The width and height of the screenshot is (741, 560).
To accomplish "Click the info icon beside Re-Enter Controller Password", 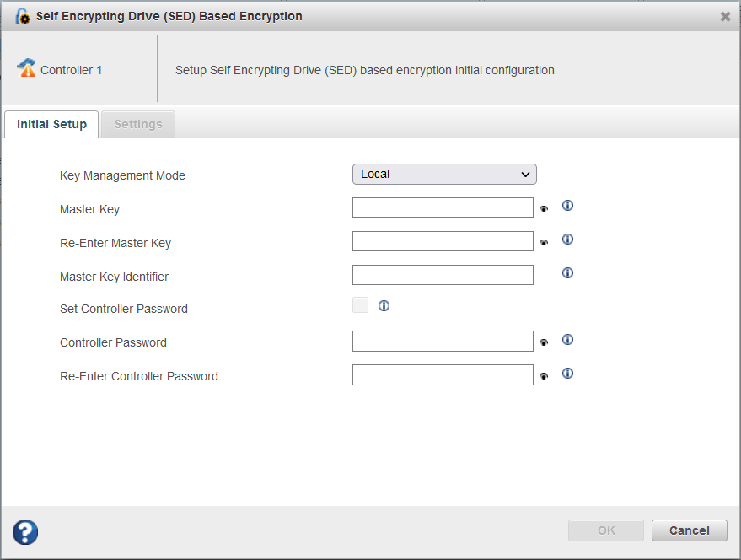I will [x=567, y=373].
